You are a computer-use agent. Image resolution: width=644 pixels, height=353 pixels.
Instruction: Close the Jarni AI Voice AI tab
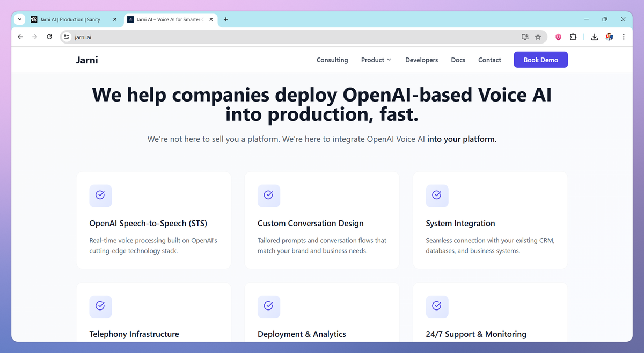tap(211, 19)
